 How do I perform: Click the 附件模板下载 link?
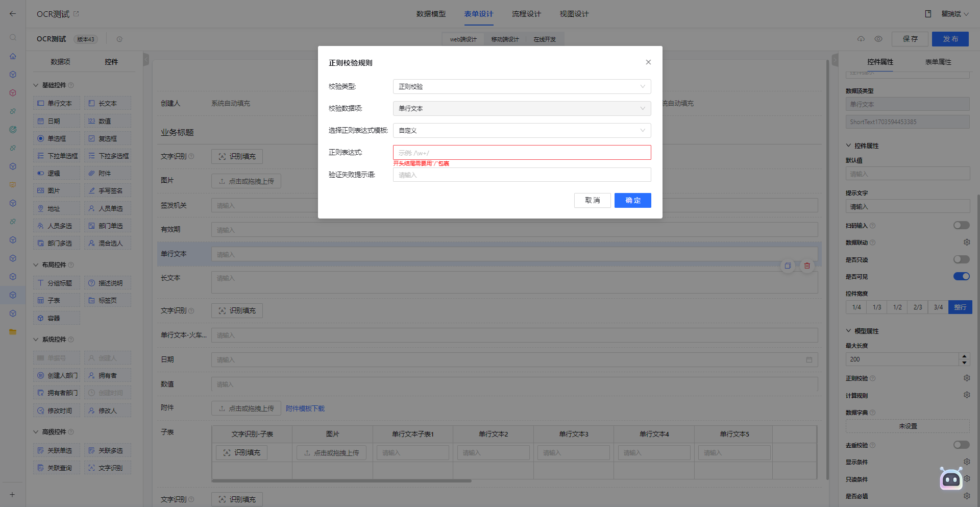point(305,408)
